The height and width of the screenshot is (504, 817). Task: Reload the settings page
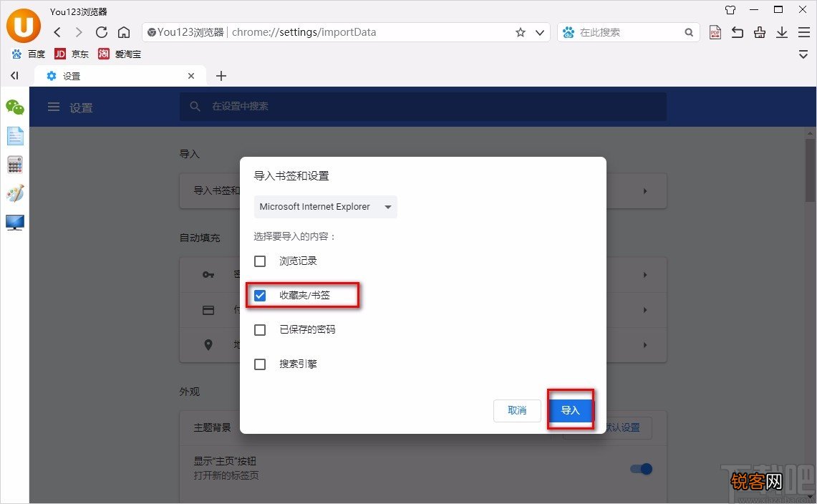point(101,32)
